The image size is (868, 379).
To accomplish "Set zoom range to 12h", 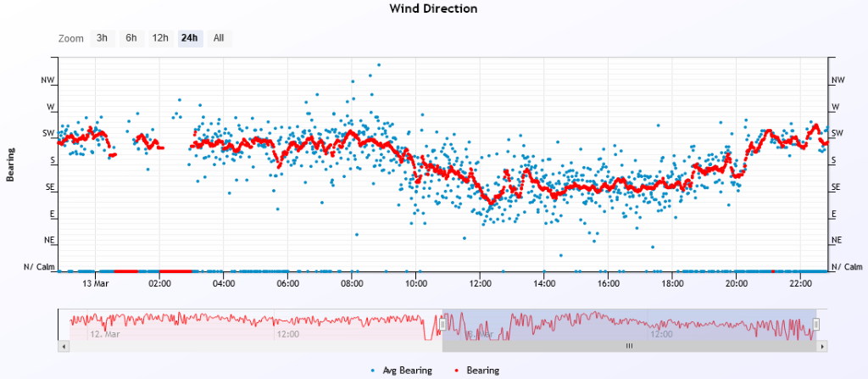I will [x=160, y=38].
